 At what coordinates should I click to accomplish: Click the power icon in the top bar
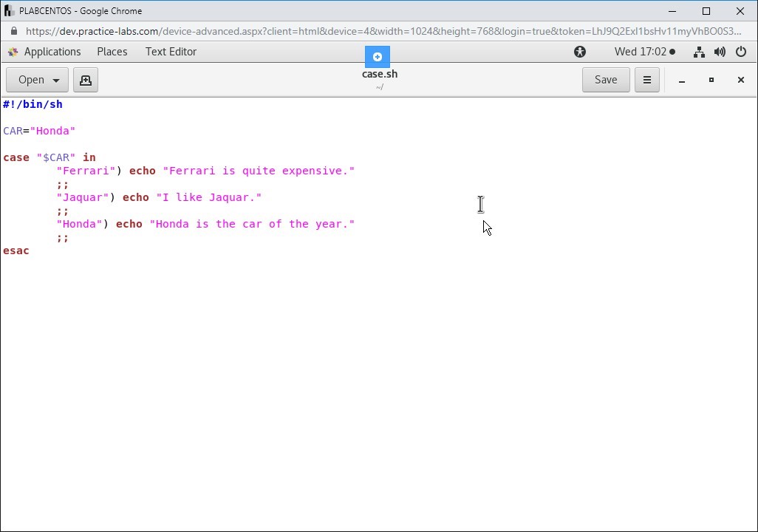[x=741, y=52]
